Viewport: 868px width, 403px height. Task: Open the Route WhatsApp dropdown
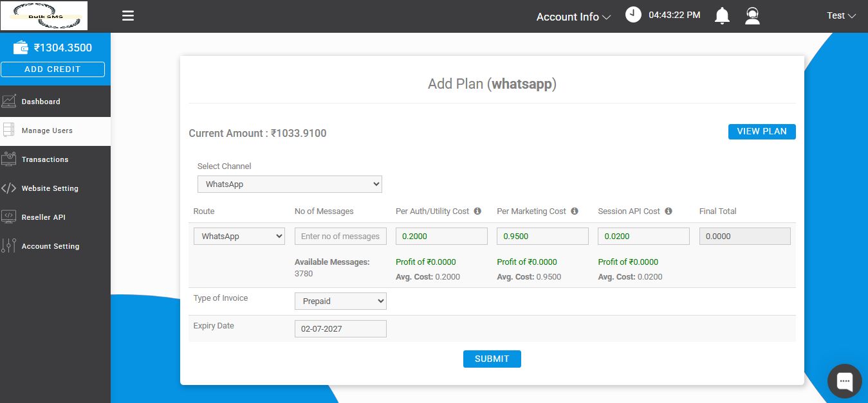point(239,236)
